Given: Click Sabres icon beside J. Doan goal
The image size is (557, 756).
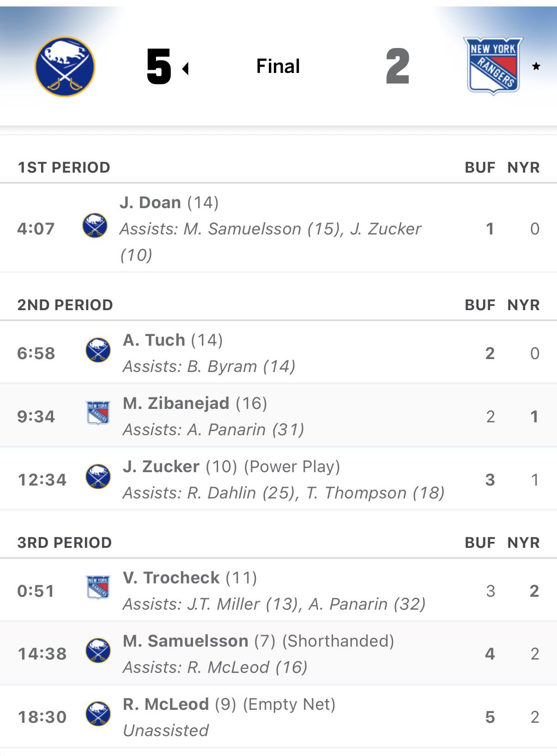Looking at the screenshot, I should point(95,225).
